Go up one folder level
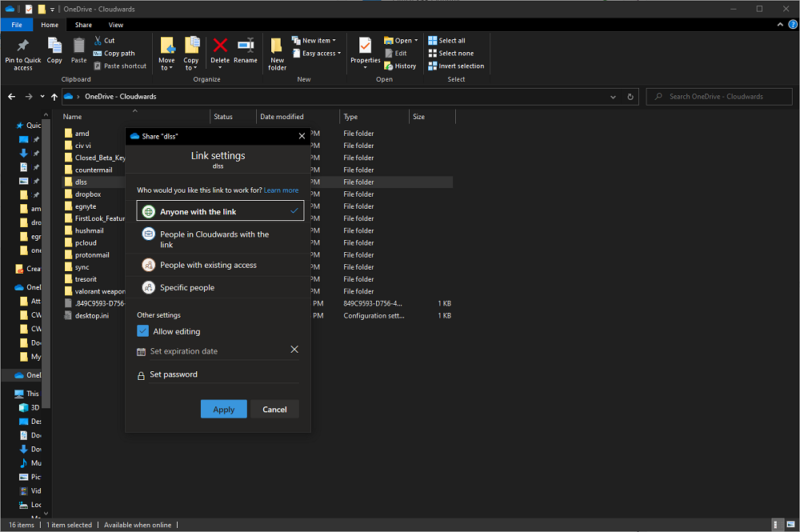This screenshot has height=532, width=800. point(54,96)
